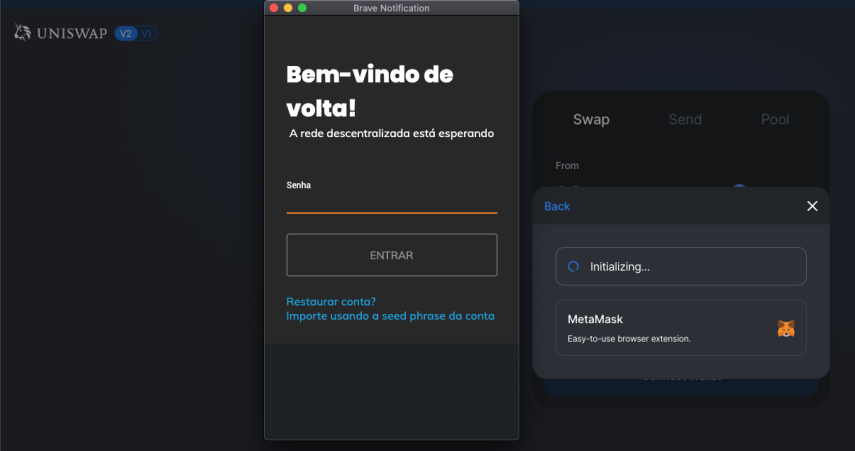Click the ENTRAR button
Image resolution: width=855 pixels, height=451 pixels.
tap(392, 255)
